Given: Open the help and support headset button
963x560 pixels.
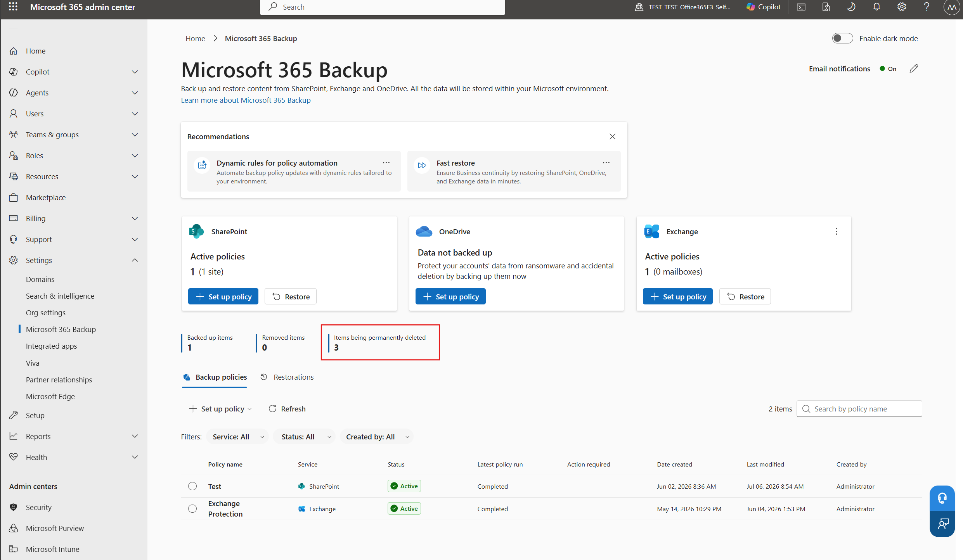Looking at the screenshot, I should coord(942,498).
